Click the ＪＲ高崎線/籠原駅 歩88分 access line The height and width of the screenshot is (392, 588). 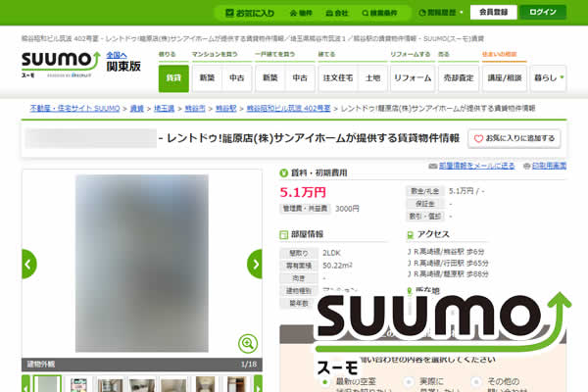(x=448, y=274)
